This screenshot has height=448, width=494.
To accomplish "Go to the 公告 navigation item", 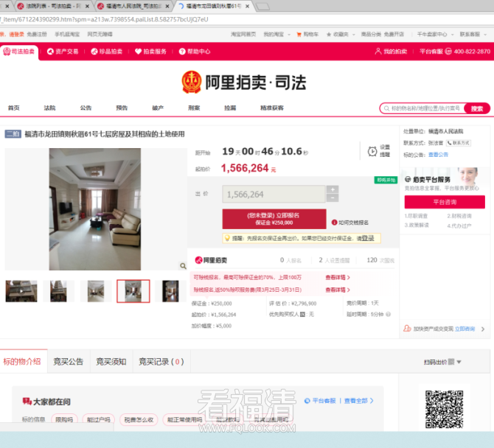I will pyautogui.click(x=86, y=108).
